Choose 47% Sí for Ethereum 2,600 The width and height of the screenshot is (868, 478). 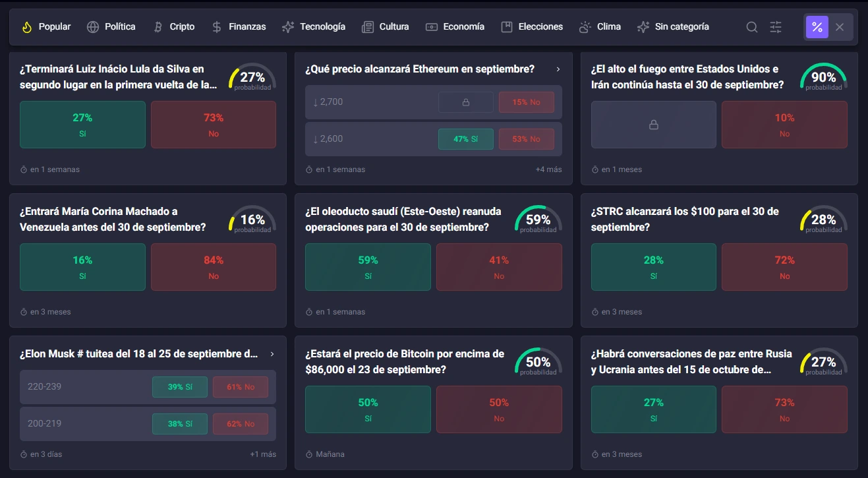click(466, 139)
